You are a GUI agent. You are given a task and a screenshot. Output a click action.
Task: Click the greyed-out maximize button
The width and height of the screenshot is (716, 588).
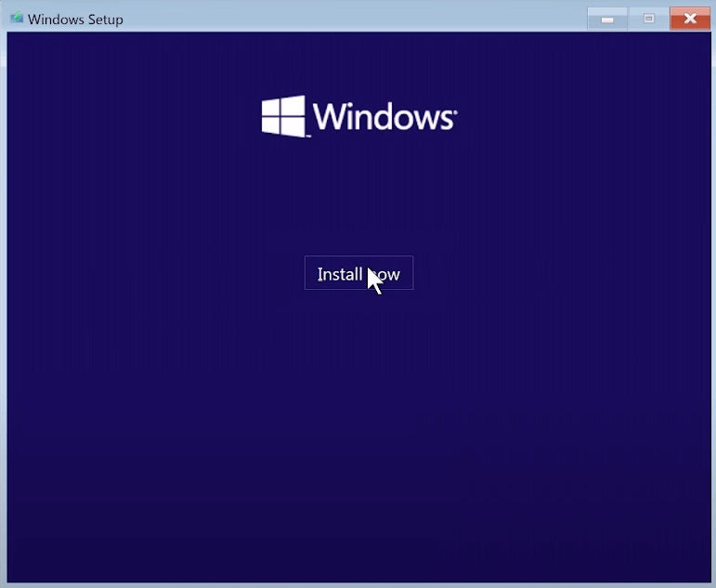coord(649,19)
